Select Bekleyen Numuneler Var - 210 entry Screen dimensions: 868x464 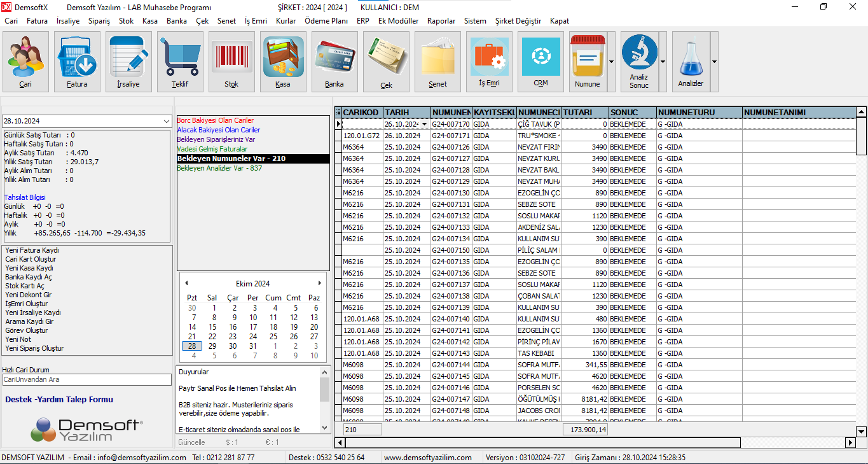(253, 158)
